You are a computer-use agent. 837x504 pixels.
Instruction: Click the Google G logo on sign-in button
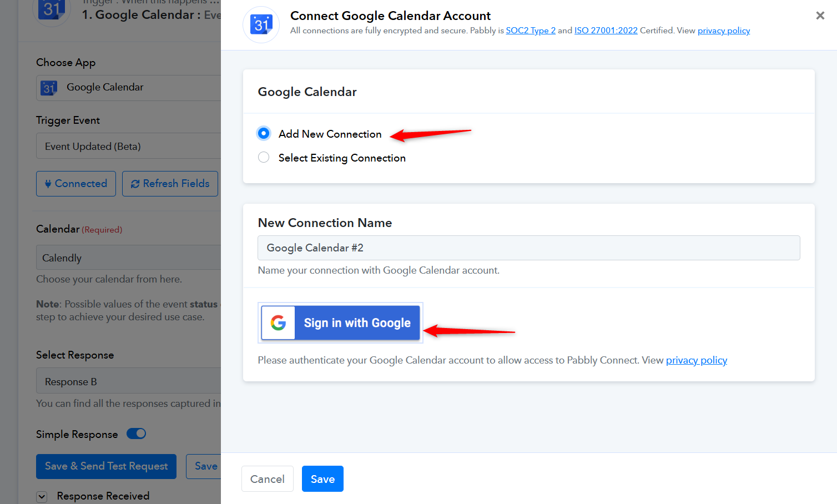tap(278, 322)
